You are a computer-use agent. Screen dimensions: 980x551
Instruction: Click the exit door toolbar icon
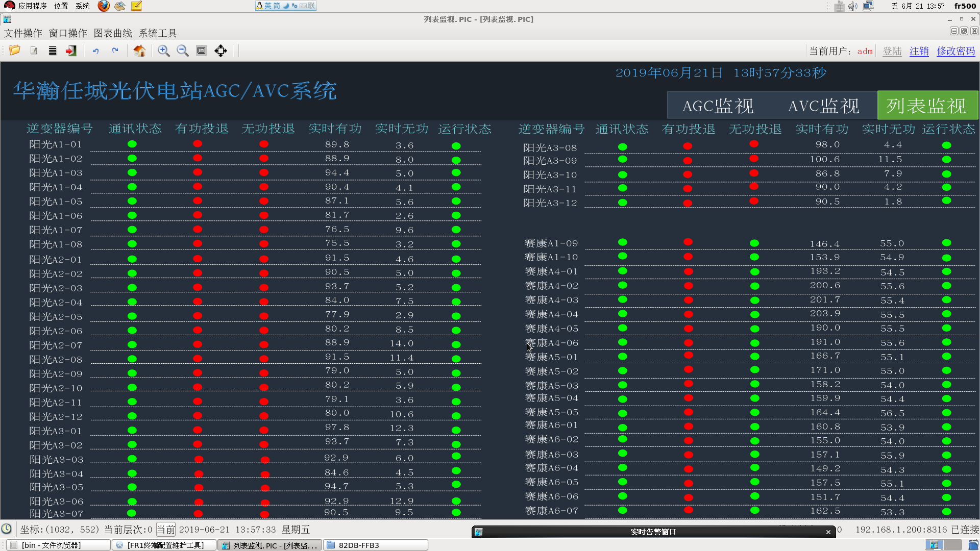point(71,51)
